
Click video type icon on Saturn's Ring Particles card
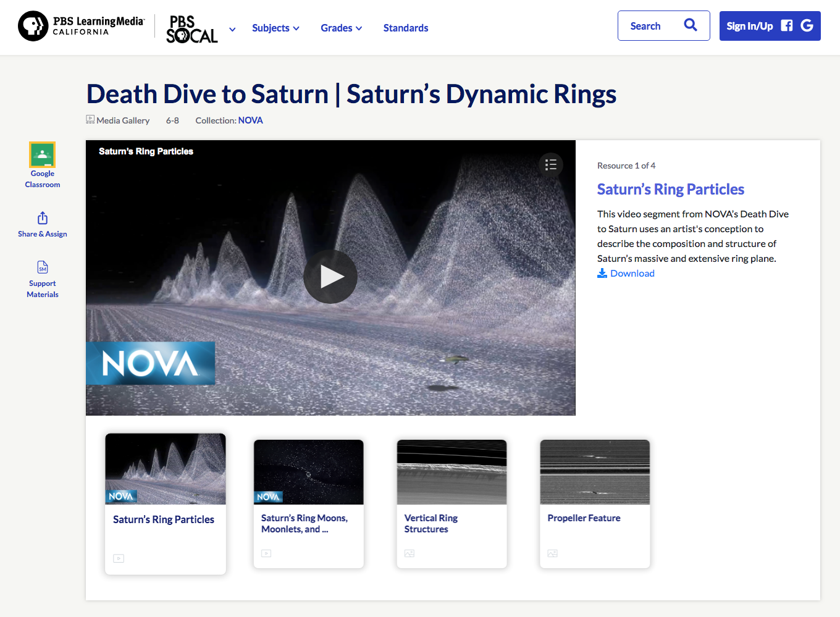(119, 558)
